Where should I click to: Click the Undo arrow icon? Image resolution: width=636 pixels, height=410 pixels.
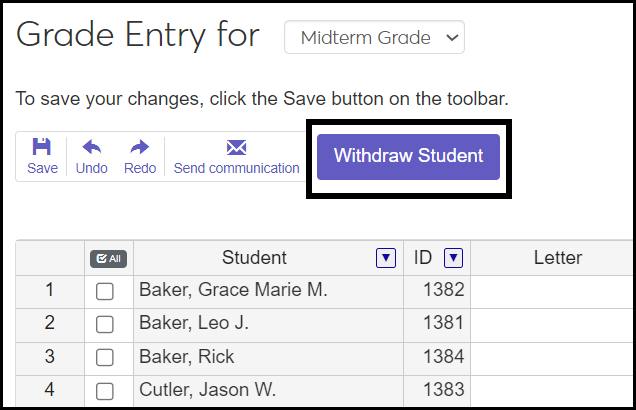[x=91, y=147]
